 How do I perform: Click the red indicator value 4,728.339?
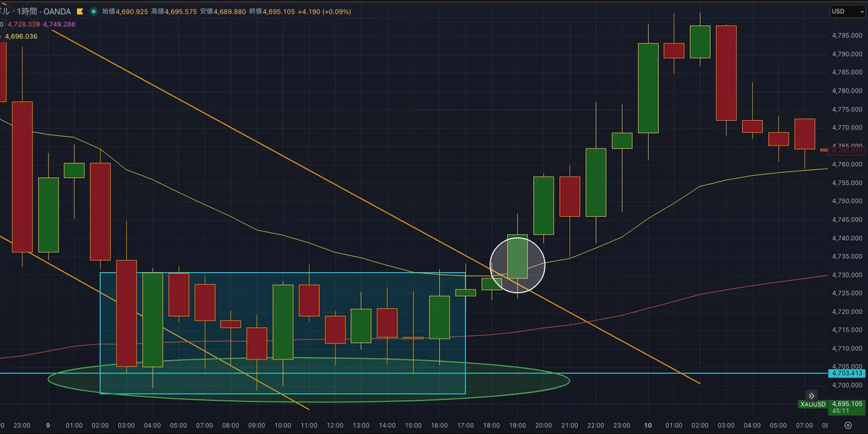tap(24, 24)
